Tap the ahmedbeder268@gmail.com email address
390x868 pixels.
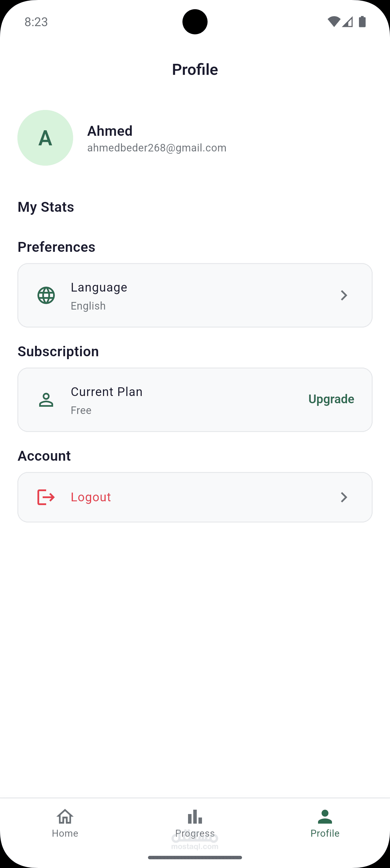[157, 148]
